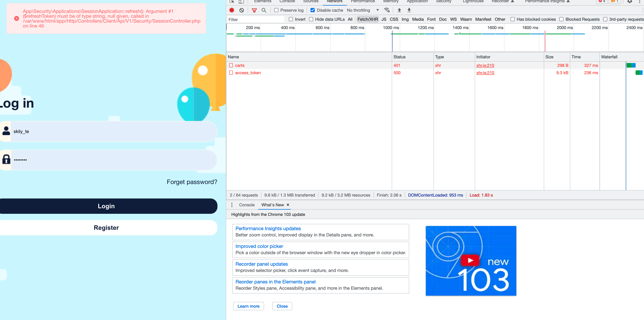This screenshot has height=320, width=644.
Task: Check the Hide data URLs checkbox
Action: [311, 19]
